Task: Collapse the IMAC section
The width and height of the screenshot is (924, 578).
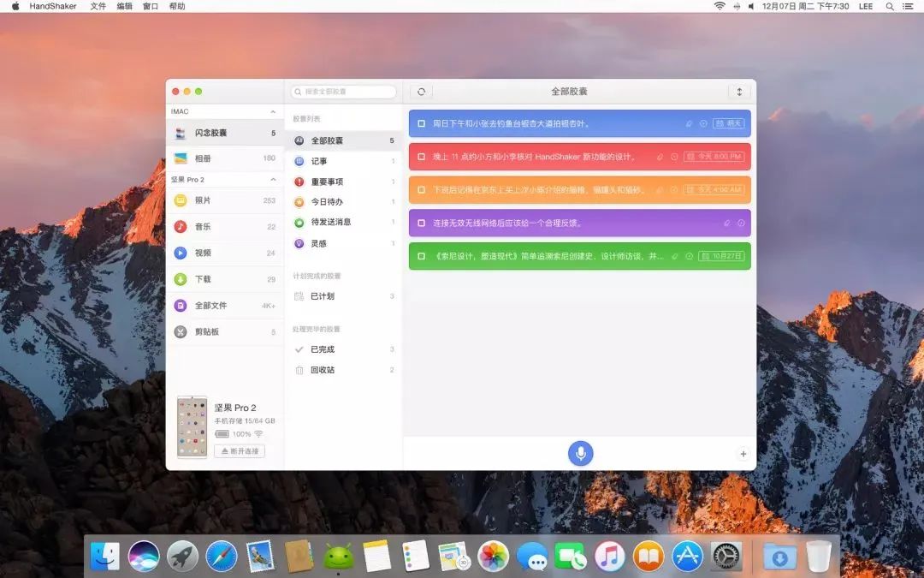Action: pos(273,111)
